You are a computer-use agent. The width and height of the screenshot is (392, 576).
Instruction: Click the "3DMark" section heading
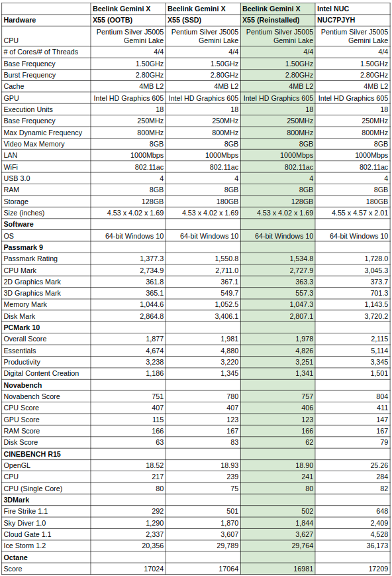pos(17,500)
